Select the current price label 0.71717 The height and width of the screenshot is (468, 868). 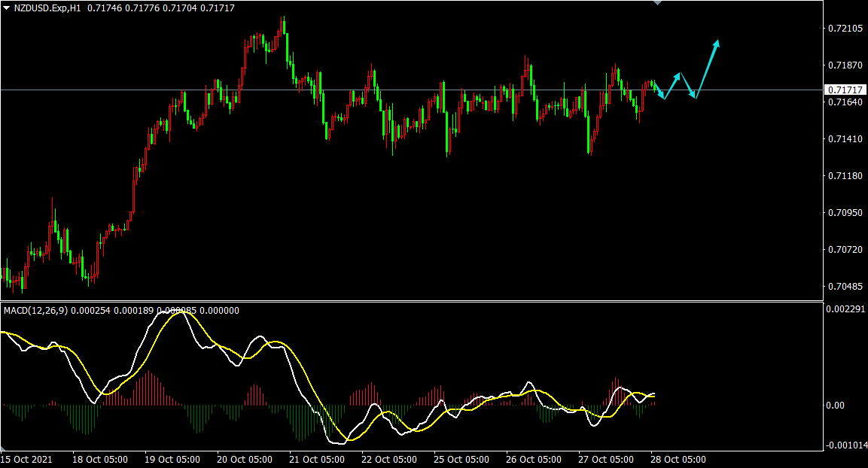click(x=844, y=90)
